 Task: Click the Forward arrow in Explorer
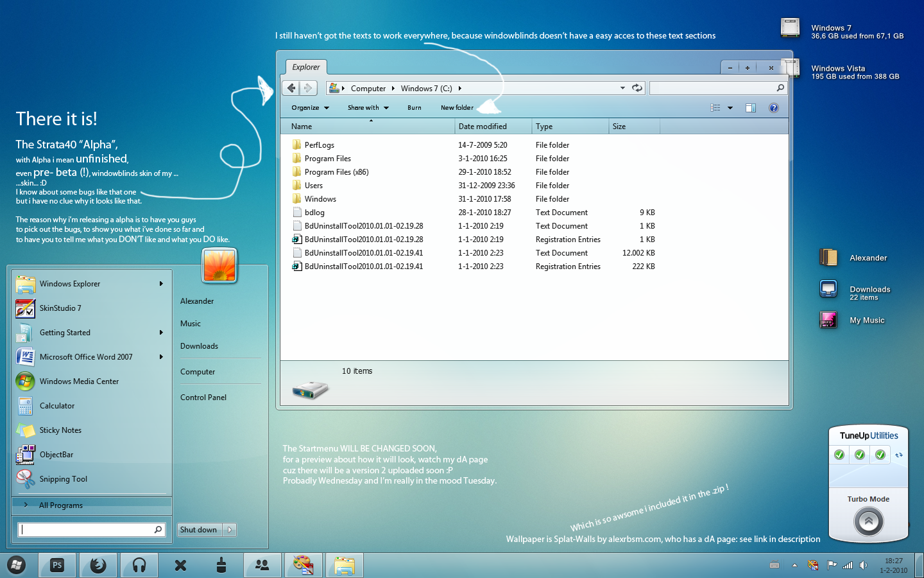(308, 88)
